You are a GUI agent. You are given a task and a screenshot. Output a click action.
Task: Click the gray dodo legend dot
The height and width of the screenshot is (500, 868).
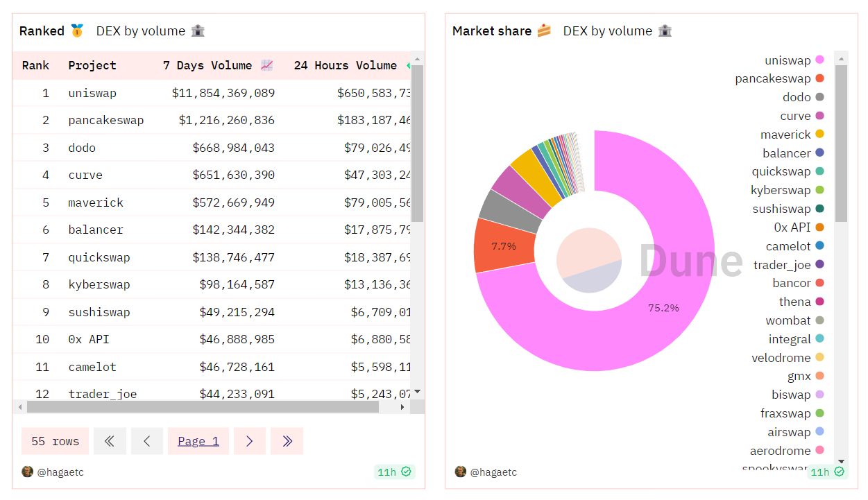pyautogui.click(x=819, y=98)
